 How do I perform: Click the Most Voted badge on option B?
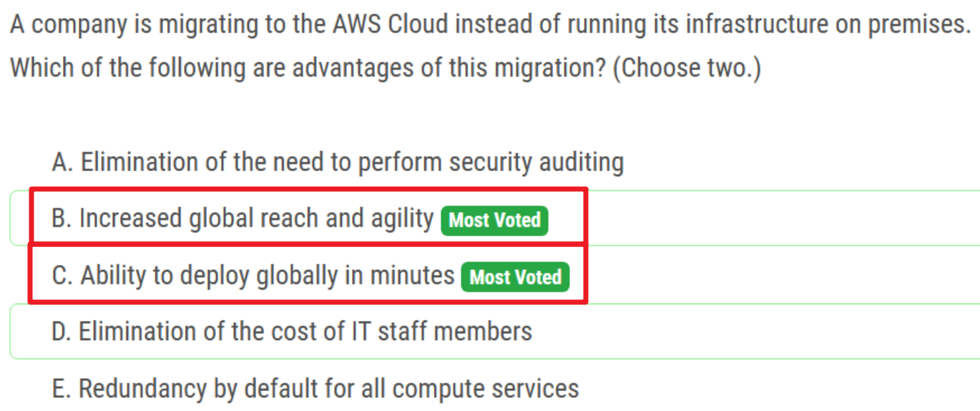click(494, 220)
